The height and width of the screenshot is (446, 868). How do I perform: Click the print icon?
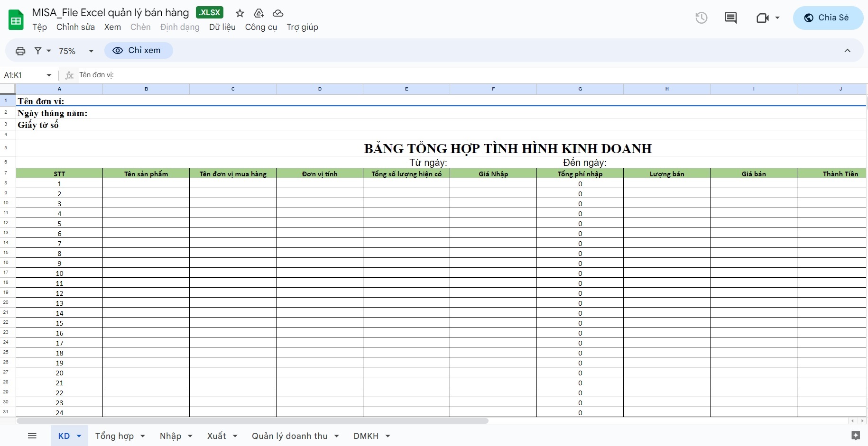click(x=20, y=51)
